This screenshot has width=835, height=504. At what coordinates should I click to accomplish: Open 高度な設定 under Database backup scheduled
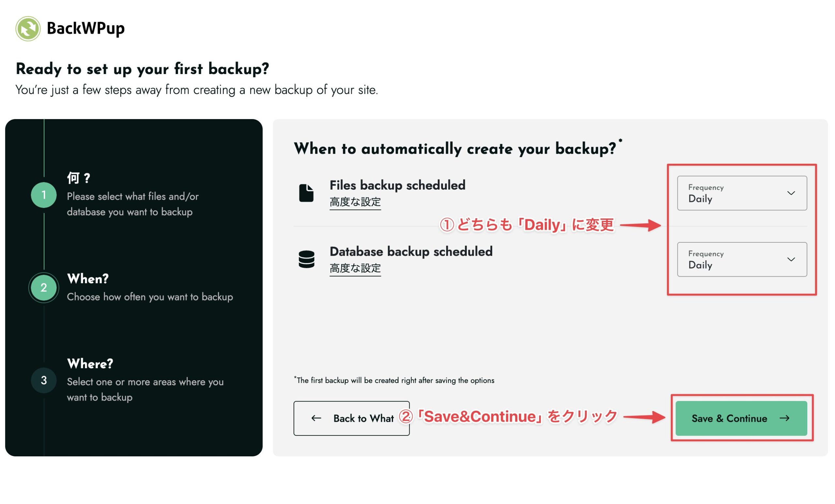coord(355,268)
